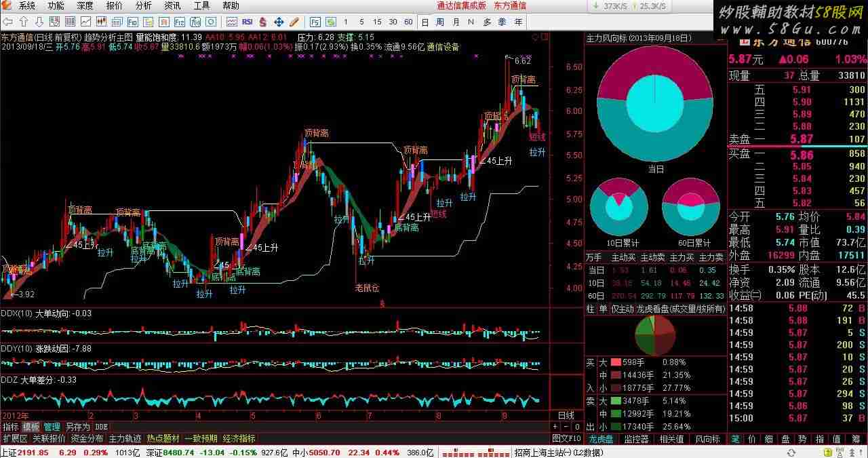Select the 筹 chip distribution tab
This screenshot has width=868, height=458.
click(x=856, y=439)
